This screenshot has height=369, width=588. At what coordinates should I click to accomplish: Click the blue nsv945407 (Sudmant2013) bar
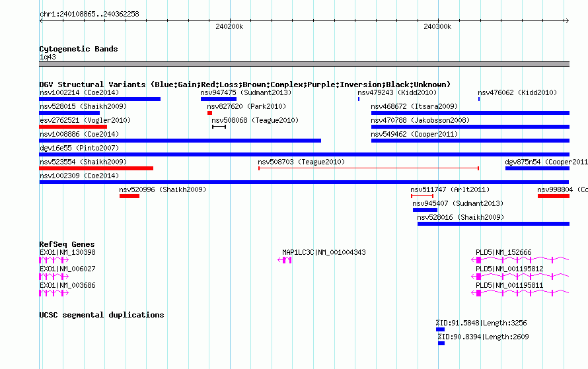pos(425,210)
